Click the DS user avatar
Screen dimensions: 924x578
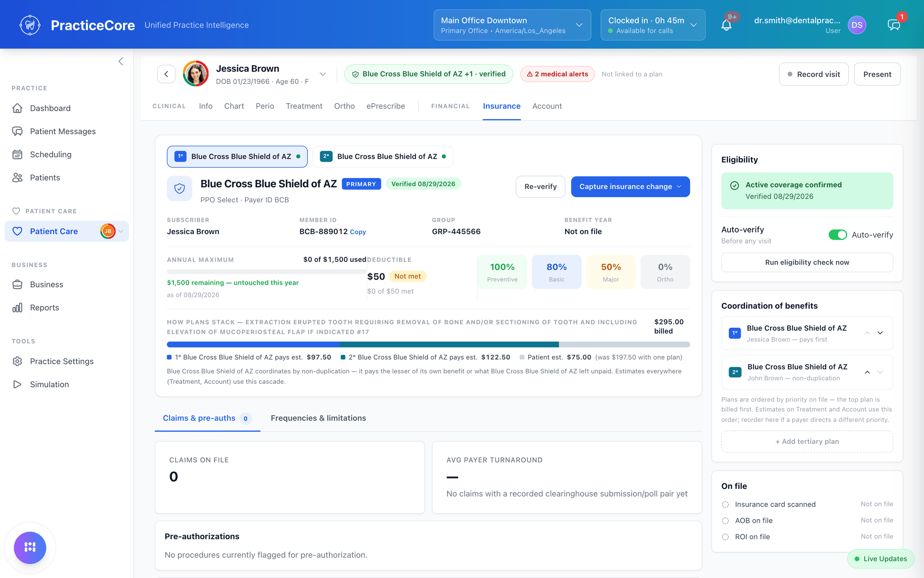[857, 25]
